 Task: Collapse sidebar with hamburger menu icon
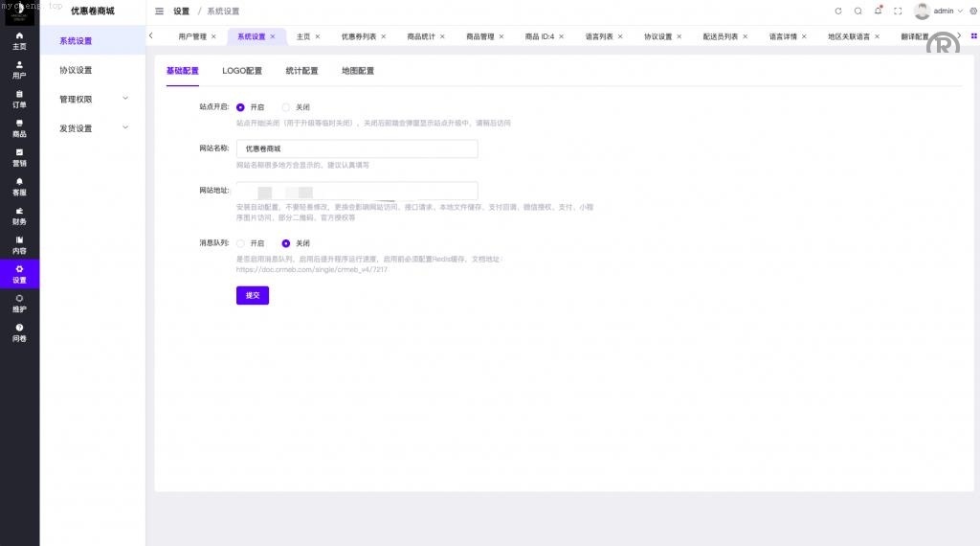click(x=160, y=11)
